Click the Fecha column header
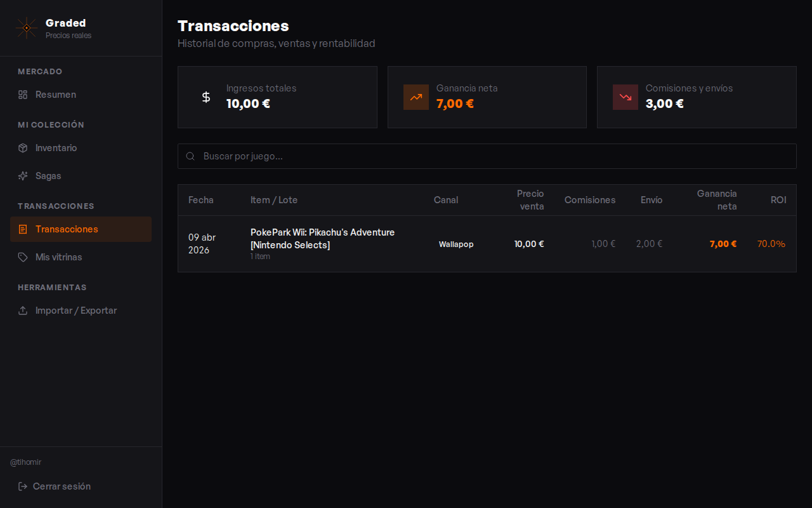 (201, 200)
